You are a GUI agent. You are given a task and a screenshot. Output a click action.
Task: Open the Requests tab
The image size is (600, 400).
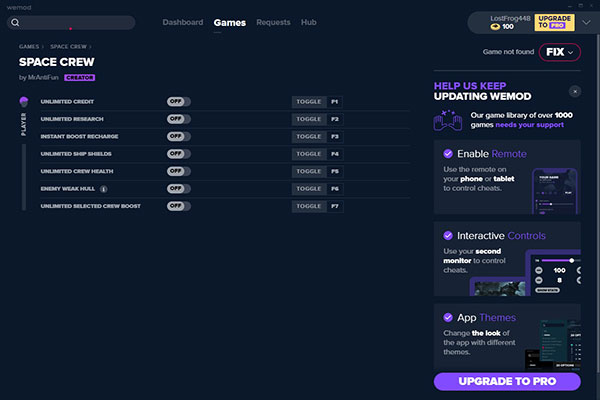pyautogui.click(x=273, y=22)
